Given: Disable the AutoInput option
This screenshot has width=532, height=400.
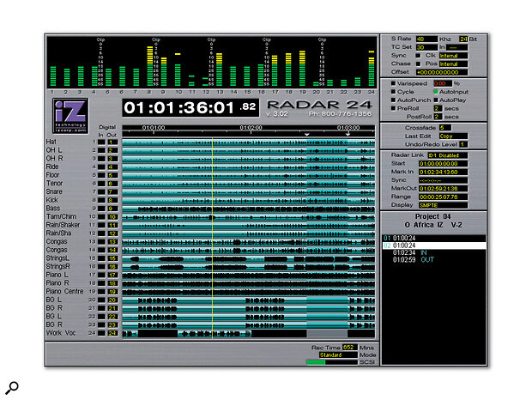Looking at the screenshot, I should [435, 91].
